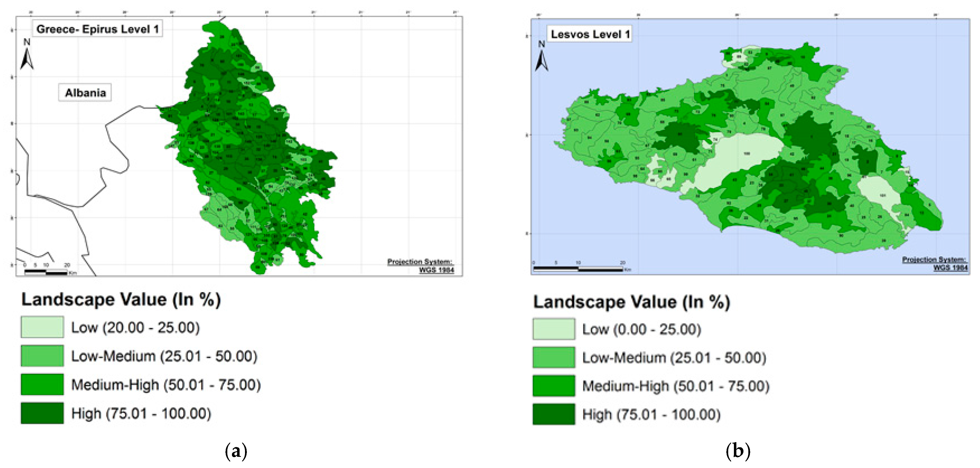Screen dimensions: 980x468
Task: Click Projection System WGS 1984 on Epirus map
Action: pyautogui.click(x=421, y=266)
